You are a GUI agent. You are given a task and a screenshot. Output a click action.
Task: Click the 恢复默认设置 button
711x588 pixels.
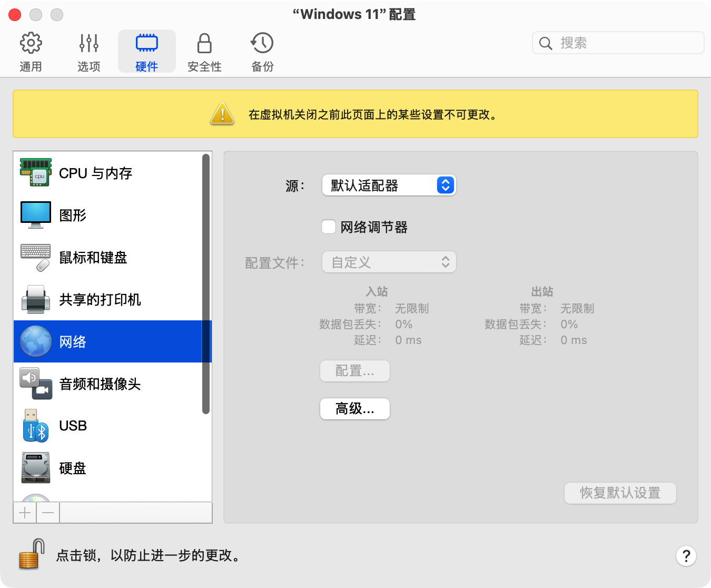(620, 493)
